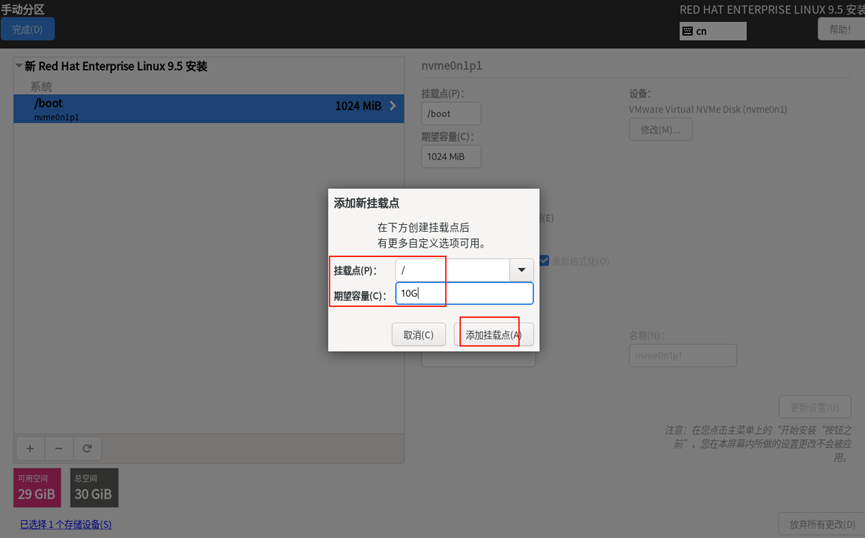Click the background /boot mount point field

[x=451, y=114]
